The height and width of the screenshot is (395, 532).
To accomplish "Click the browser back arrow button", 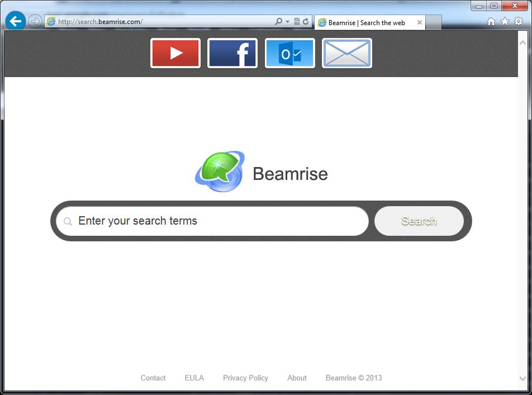I will [x=15, y=21].
